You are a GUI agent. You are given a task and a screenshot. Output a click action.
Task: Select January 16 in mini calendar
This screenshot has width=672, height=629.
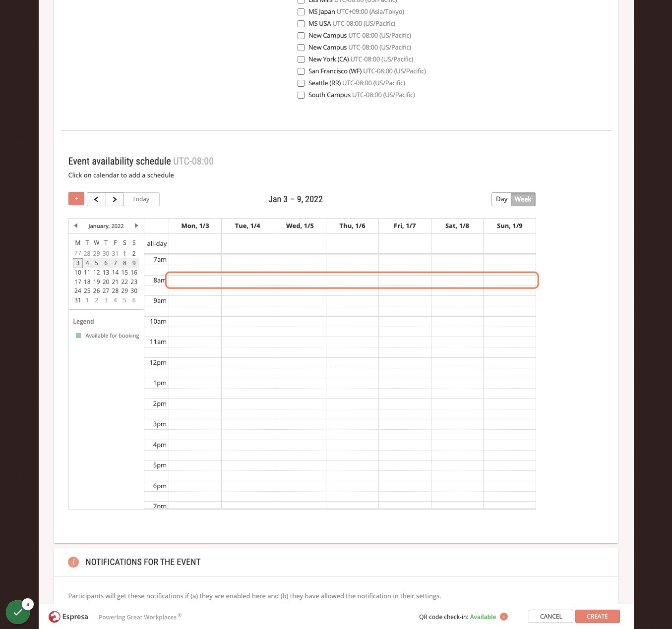[134, 272]
